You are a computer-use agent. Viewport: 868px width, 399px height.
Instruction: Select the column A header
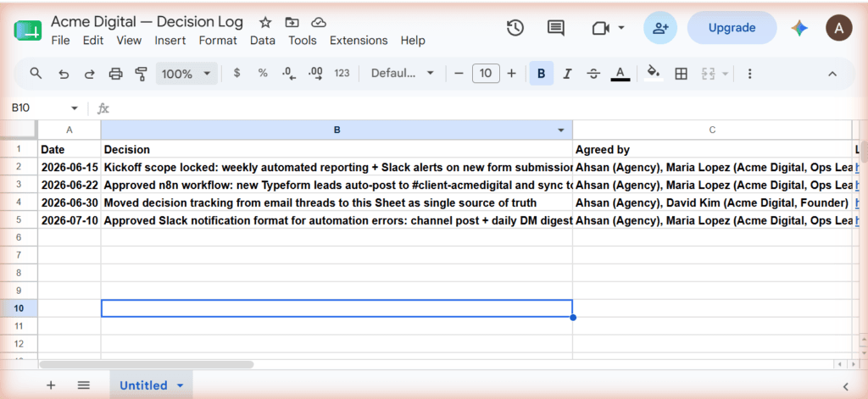(70, 130)
